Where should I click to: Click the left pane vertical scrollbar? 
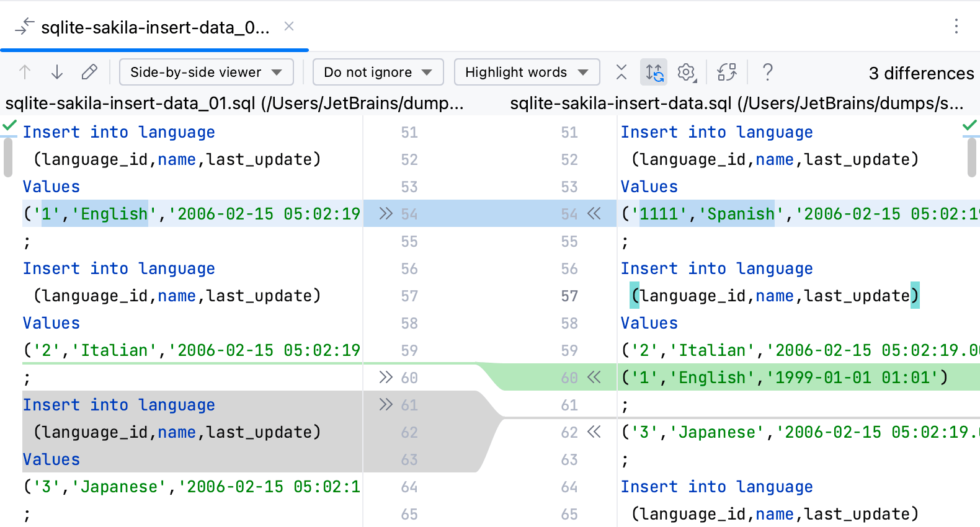click(7, 158)
